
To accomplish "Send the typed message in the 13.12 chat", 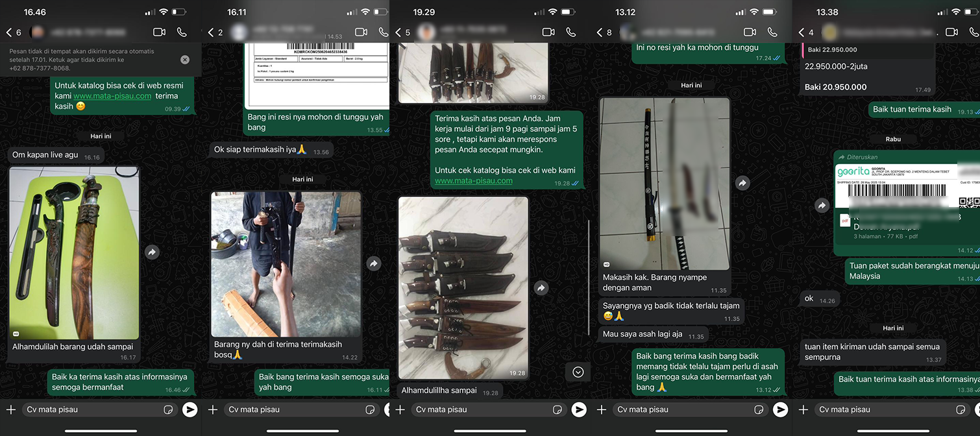I will click(x=780, y=409).
